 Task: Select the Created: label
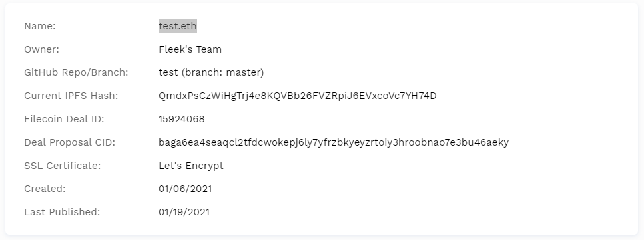tap(45, 189)
